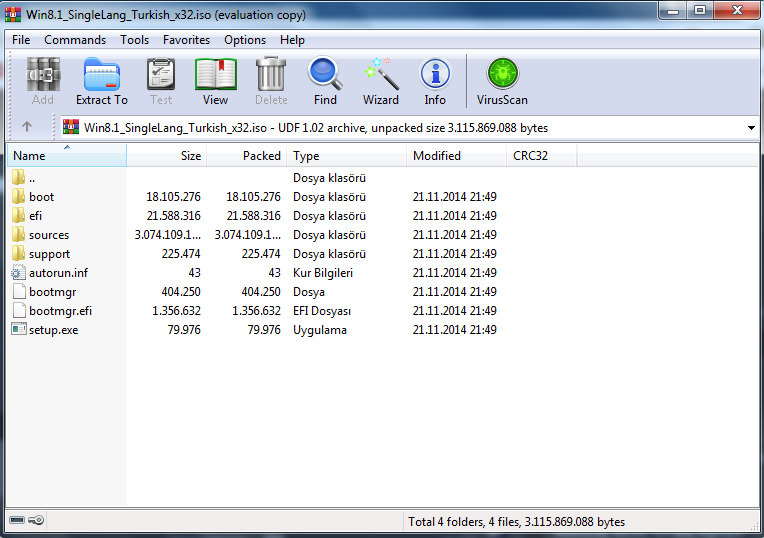Maximize the WinRAR window
Viewport: 764px width, 538px height.
[x=700, y=10]
